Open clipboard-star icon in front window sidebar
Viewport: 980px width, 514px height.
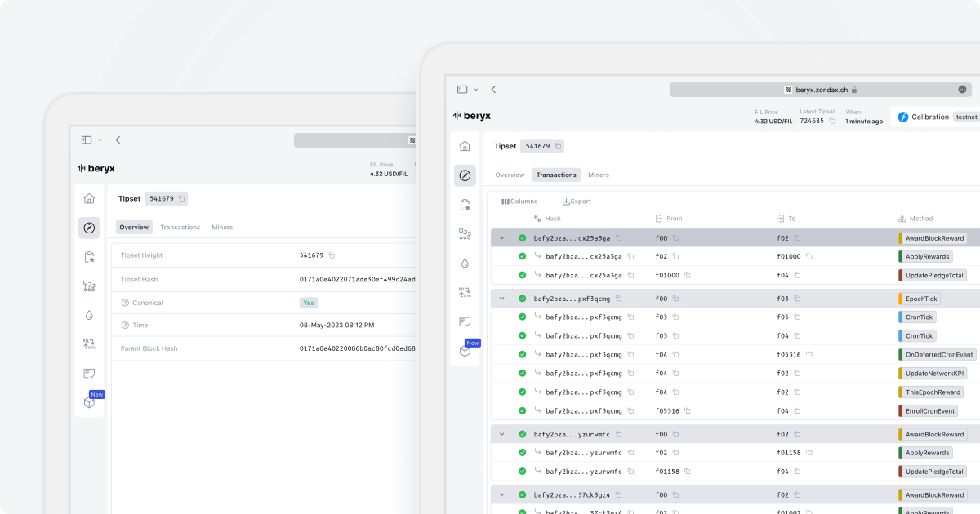[x=465, y=205]
